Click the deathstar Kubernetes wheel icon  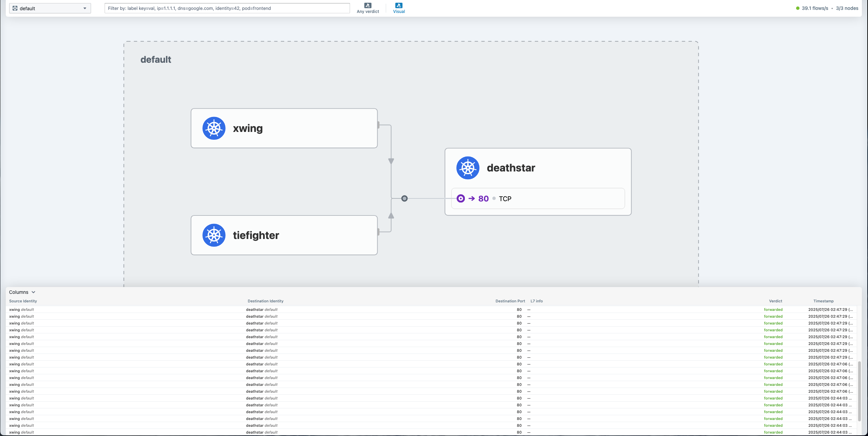pos(468,168)
